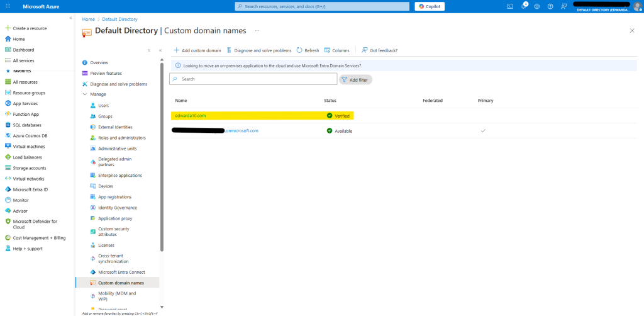
Task: Open Virtual machines
Action: point(25,146)
